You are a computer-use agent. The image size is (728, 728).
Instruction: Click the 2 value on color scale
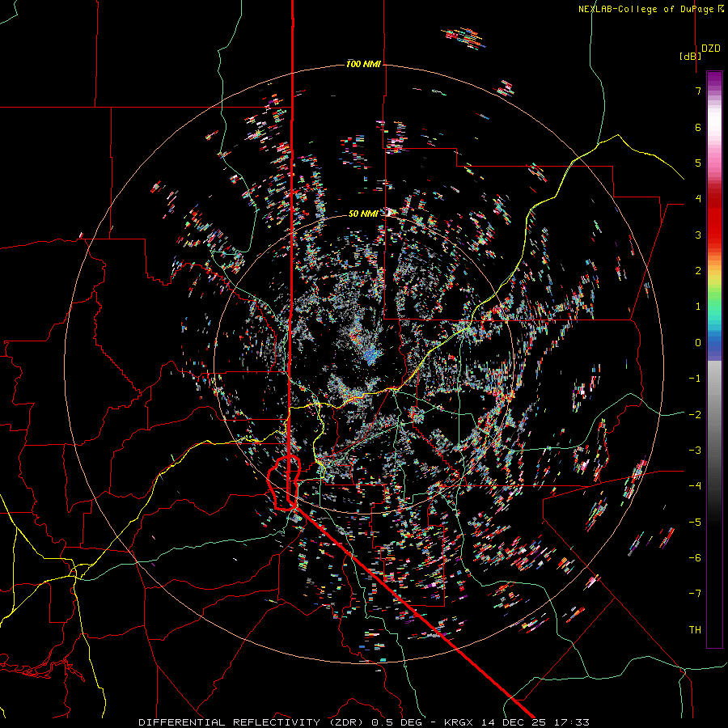pos(698,271)
